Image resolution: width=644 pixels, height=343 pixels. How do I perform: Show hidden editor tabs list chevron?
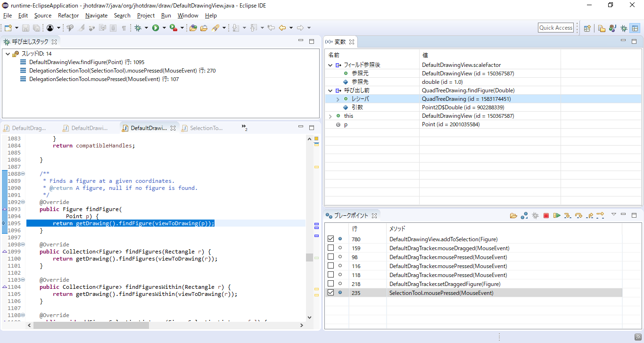pyautogui.click(x=244, y=127)
